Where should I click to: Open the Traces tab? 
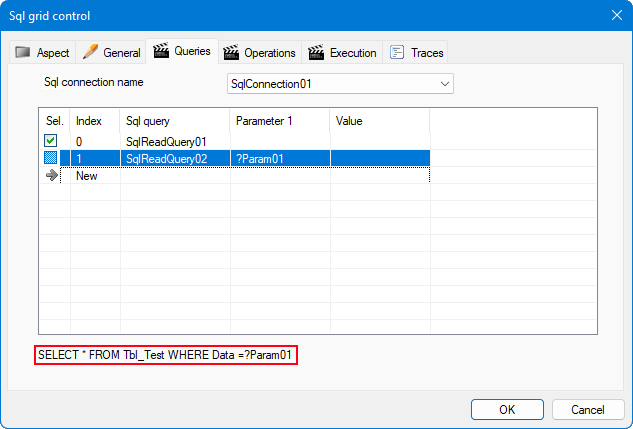point(425,53)
